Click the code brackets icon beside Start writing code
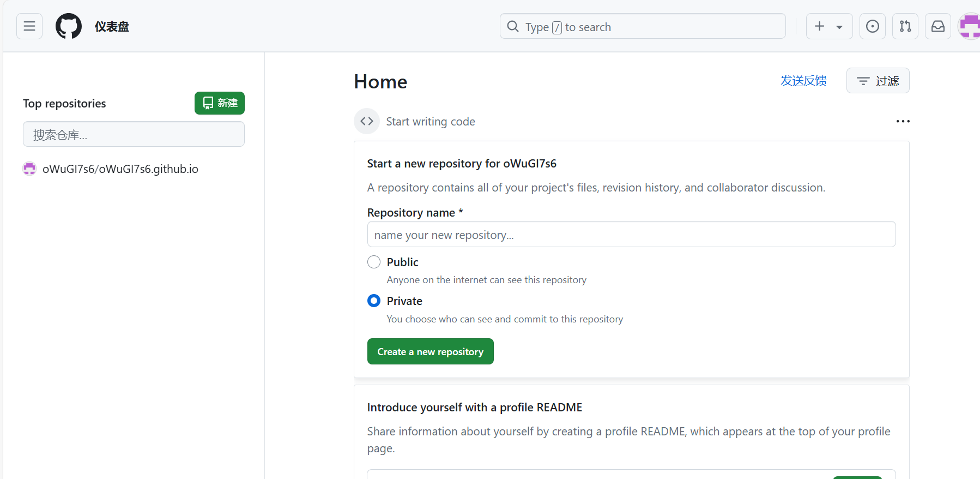This screenshot has height=479, width=980. 367,121
